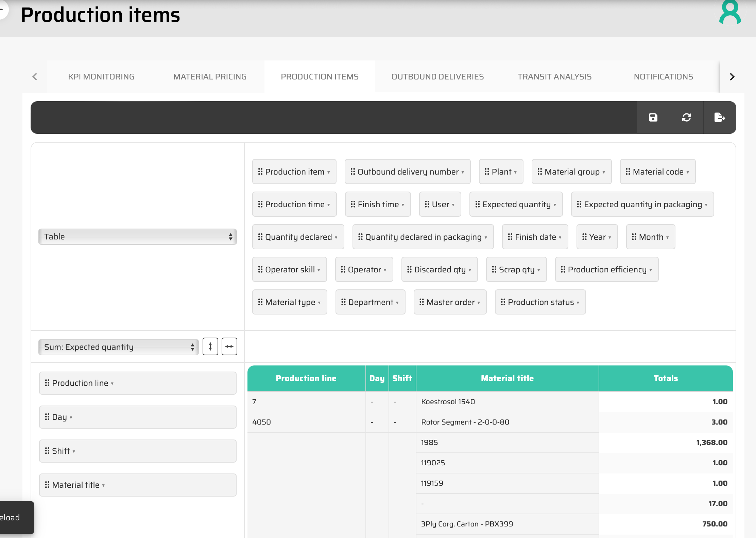The image size is (756, 538).
Task: Toggle column sort order horizontal arrow button
Action: (229, 346)
